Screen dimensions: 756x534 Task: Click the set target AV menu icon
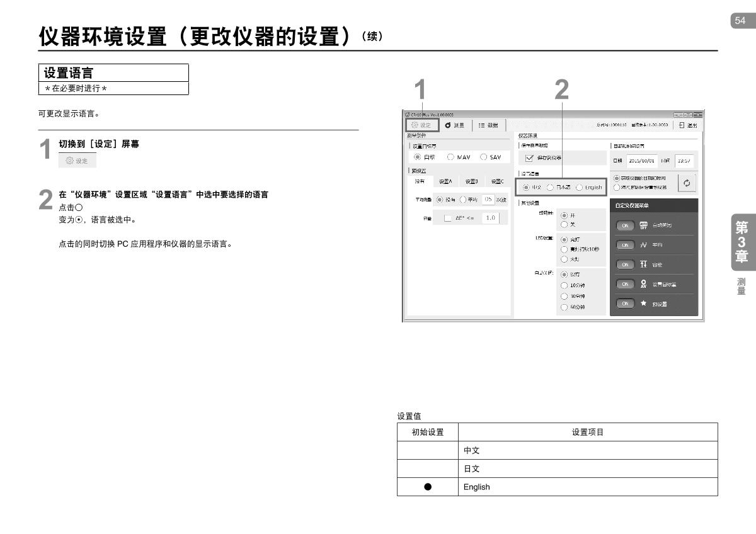point(643,284)
